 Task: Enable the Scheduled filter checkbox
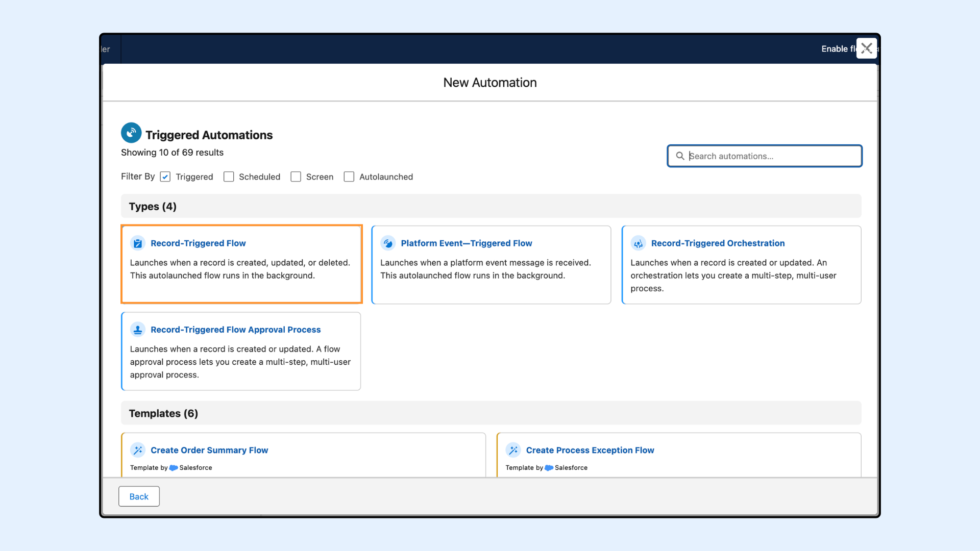(x=229, y=177)
